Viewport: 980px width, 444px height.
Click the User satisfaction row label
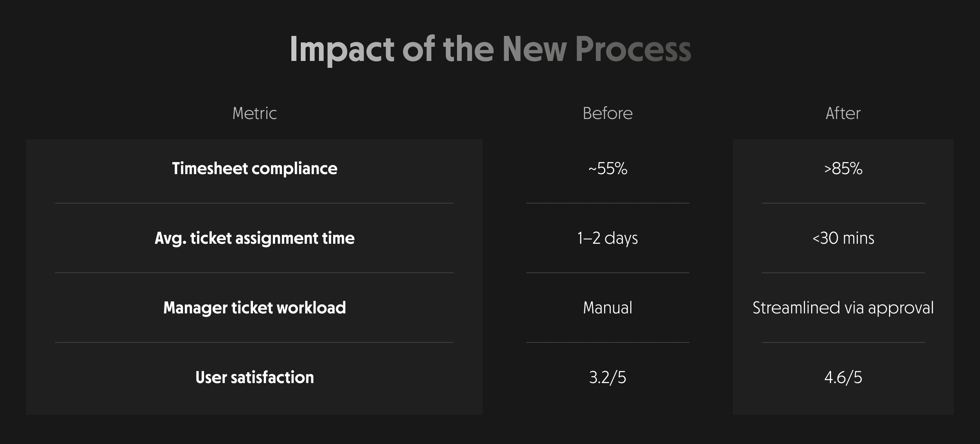[x=254, y=377]
